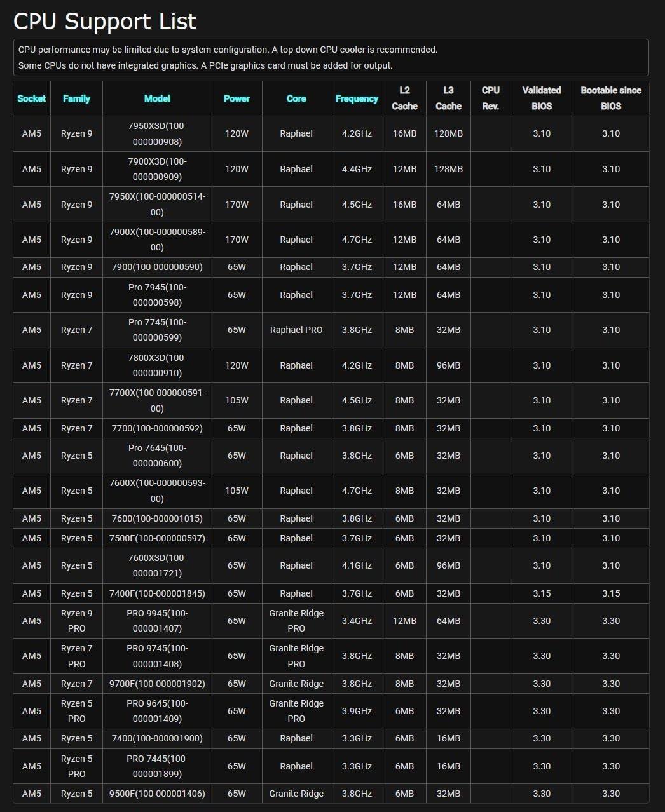Click the 7800X3D(100-000000910) model entry
The image size is (665, 812).
(157, 365)
